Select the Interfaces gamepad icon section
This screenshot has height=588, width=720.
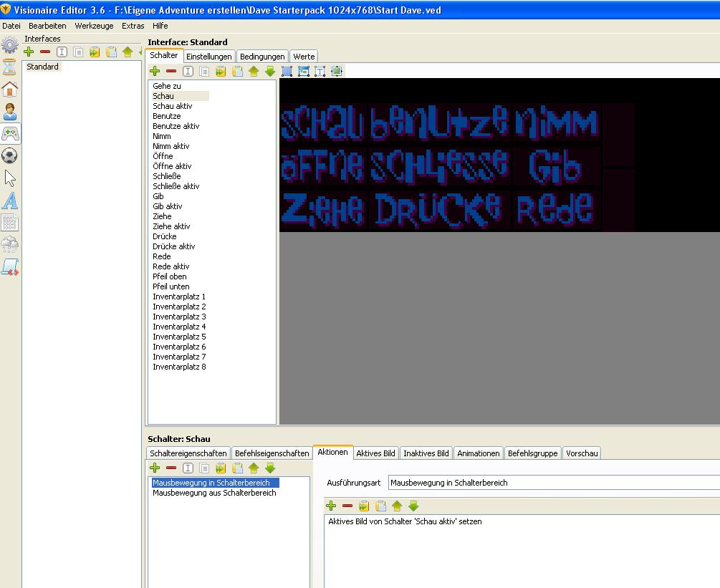(10, 134)
